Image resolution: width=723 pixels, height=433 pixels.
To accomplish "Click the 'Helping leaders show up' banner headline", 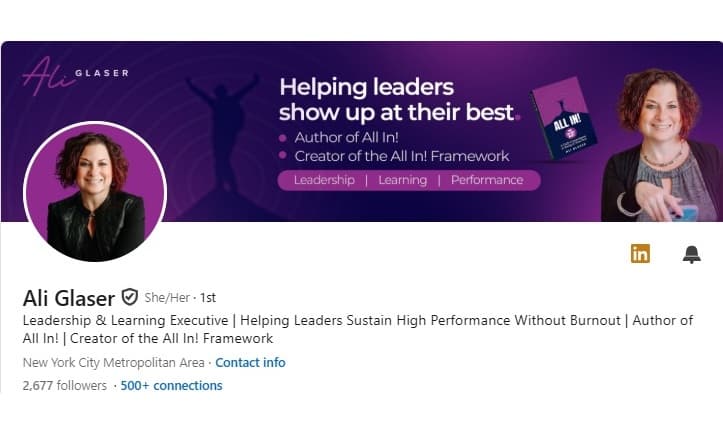I will [398, 99].
